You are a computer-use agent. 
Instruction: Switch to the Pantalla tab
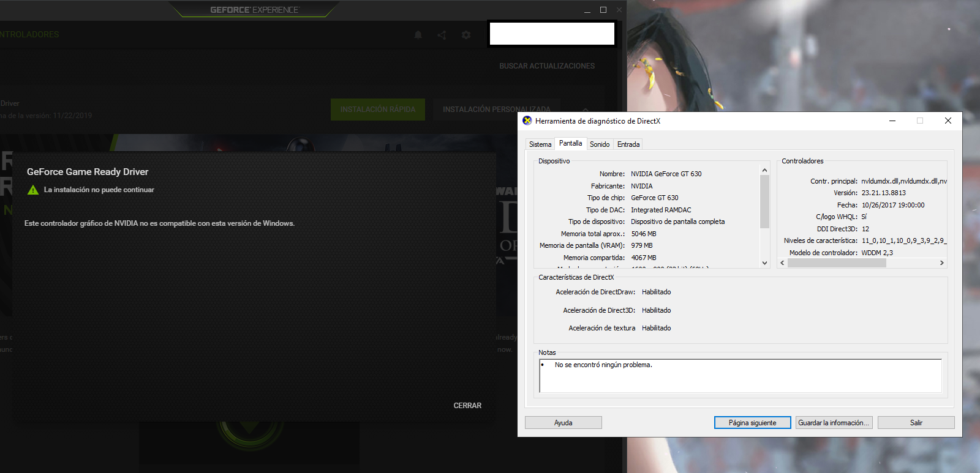(571, 143)
